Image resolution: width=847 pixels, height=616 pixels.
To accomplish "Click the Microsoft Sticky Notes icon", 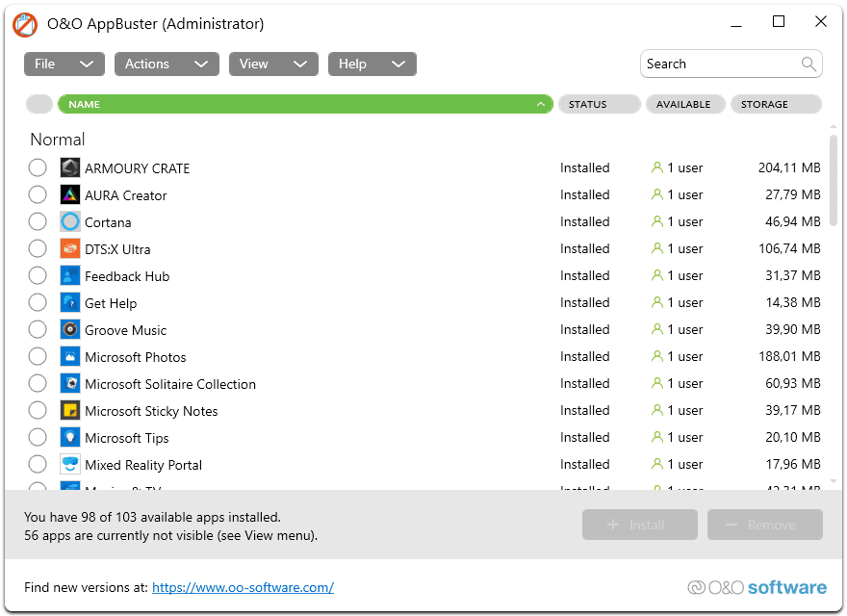I will coord(69,410).
